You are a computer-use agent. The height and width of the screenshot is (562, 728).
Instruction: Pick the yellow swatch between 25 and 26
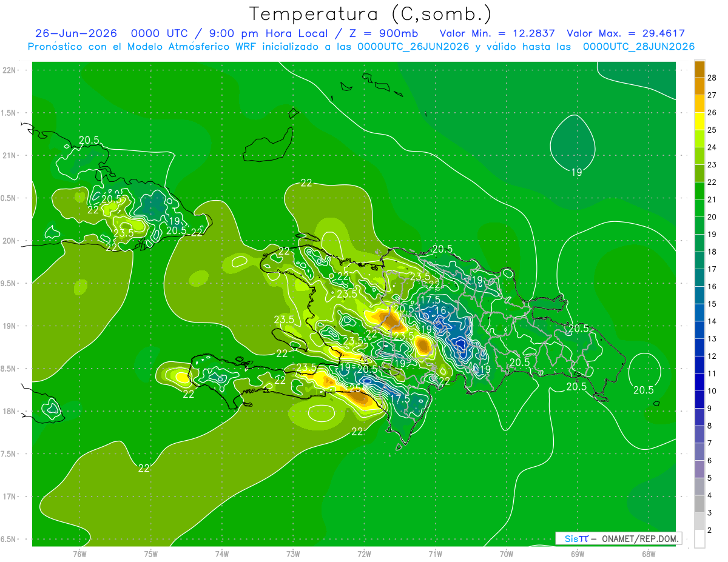click(x=699, y=121)
